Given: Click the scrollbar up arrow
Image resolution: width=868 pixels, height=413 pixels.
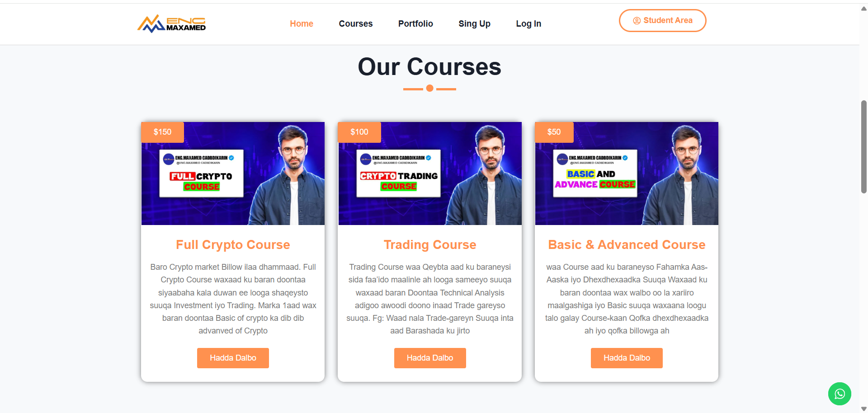Looking at the screenshot, I should pos(863,9).
